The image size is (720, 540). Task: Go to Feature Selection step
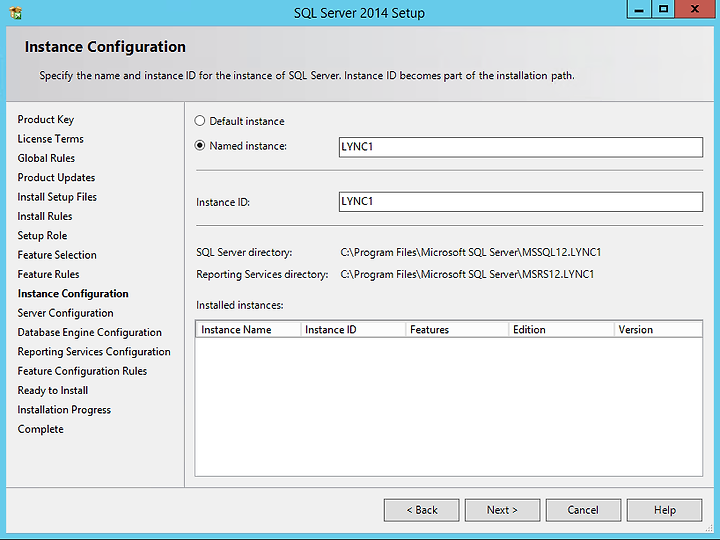pos(57,254)
